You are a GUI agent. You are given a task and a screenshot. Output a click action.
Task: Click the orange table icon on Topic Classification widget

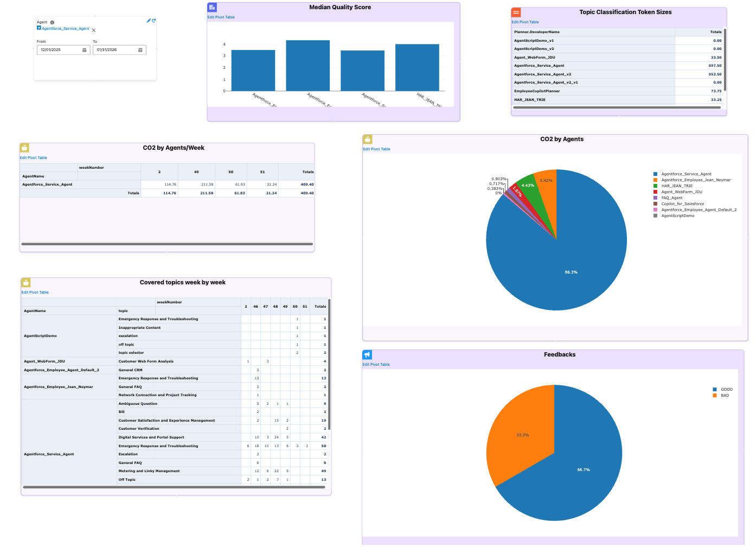pos(515,11)
